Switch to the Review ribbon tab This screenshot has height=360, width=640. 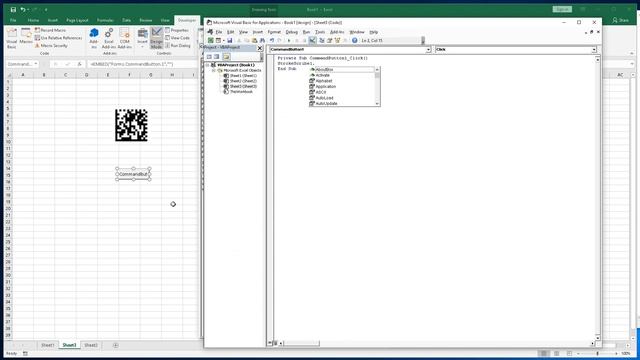(146, 20)
